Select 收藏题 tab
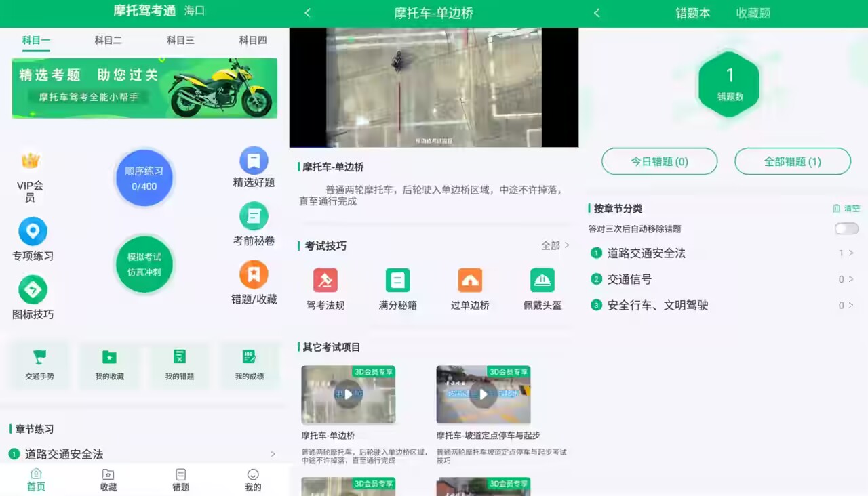 click(x=753, y=13)
